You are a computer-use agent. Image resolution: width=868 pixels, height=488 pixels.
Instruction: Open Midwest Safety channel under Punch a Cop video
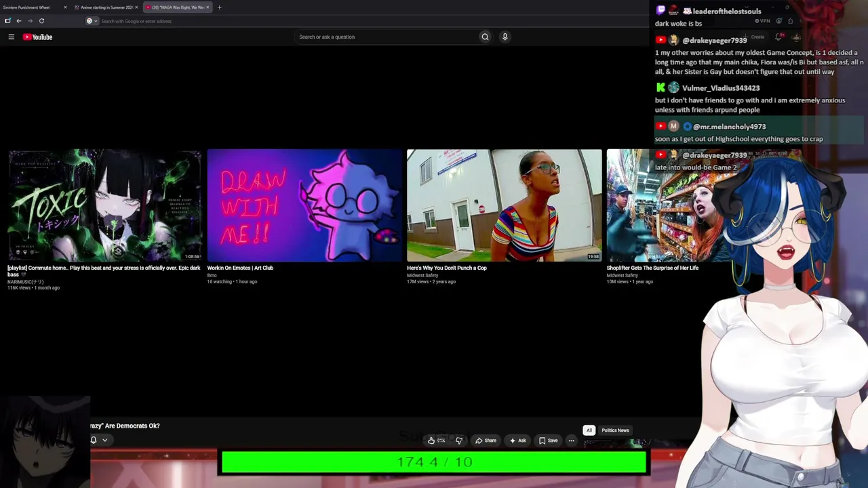(x=422, y=275)
